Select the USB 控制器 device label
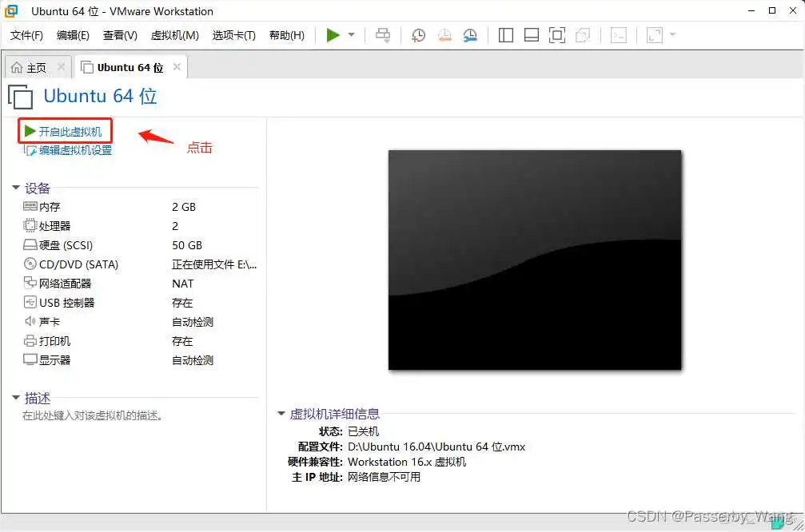This screenshot has height=532, width=805. point(66,303)
